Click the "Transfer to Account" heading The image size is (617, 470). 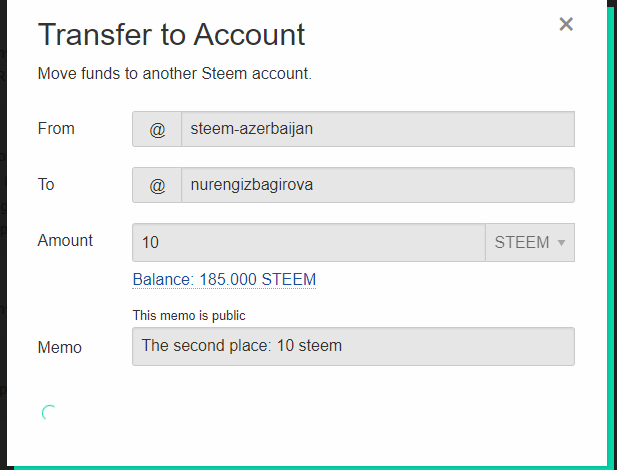pos(171,35)
